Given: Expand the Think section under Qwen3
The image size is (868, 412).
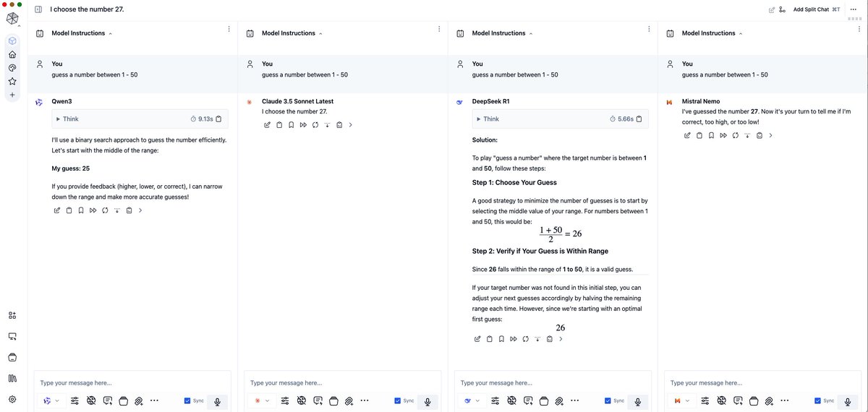Looking at the screenshot, I should pos(68,119).
